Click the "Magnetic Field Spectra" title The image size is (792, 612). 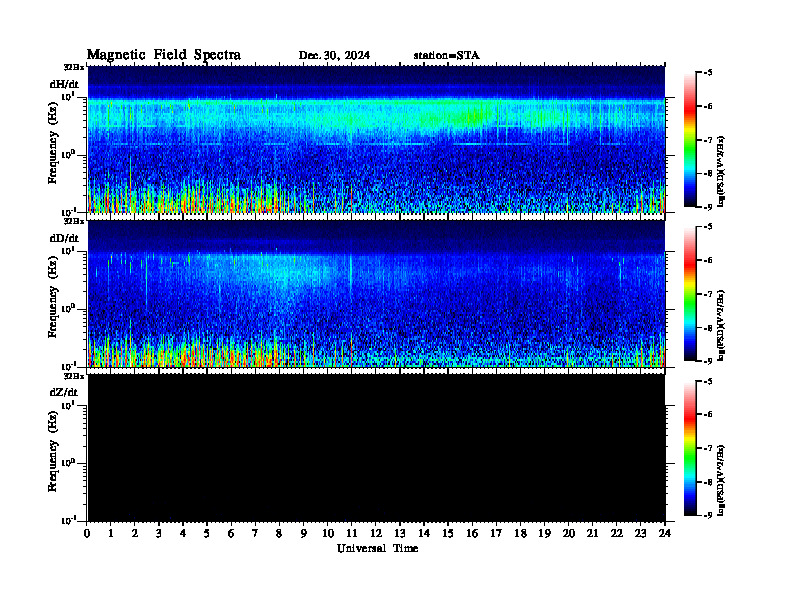click(x=164, y=55)
